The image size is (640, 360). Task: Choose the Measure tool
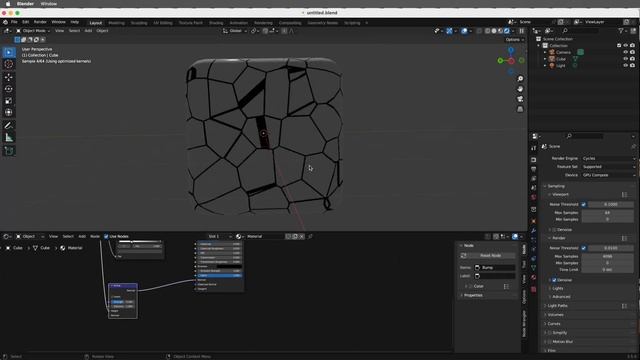click(9, 138)
